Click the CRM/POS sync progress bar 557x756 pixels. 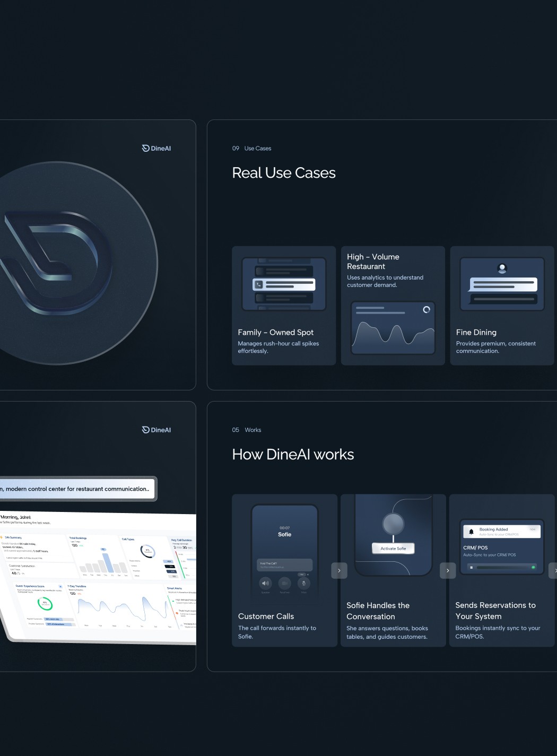click(x=502, y=567)
